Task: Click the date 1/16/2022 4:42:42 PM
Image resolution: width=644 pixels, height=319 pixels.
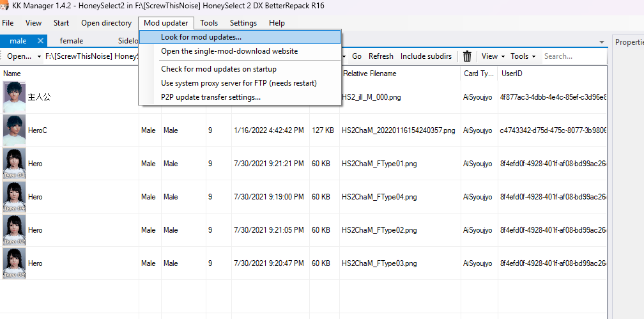Action: (x=269, y=130)
